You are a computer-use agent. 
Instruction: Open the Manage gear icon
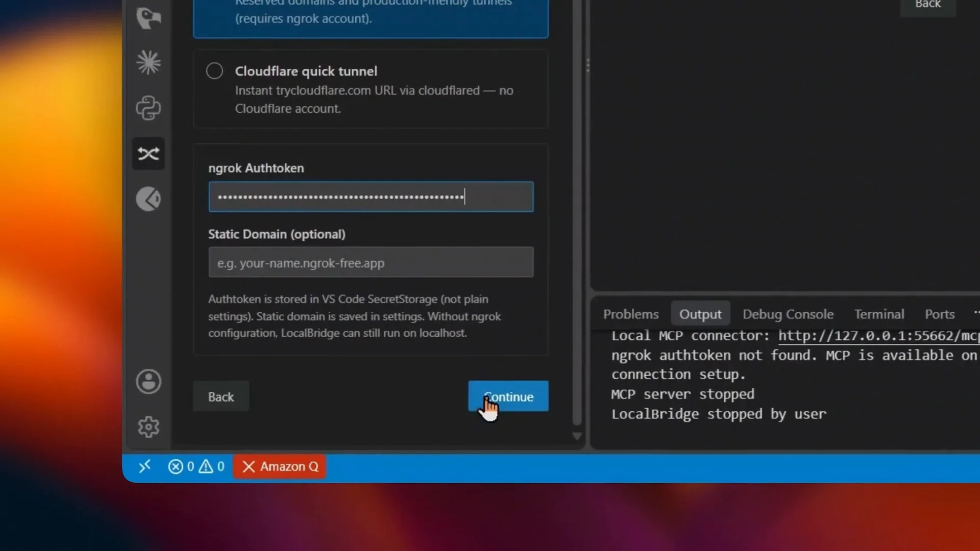point(149,427)
